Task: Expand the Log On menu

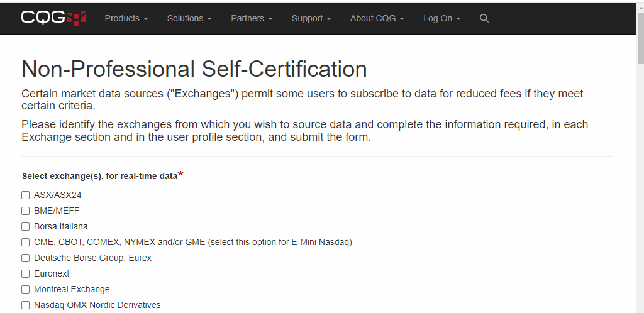Action: point(442,18)
